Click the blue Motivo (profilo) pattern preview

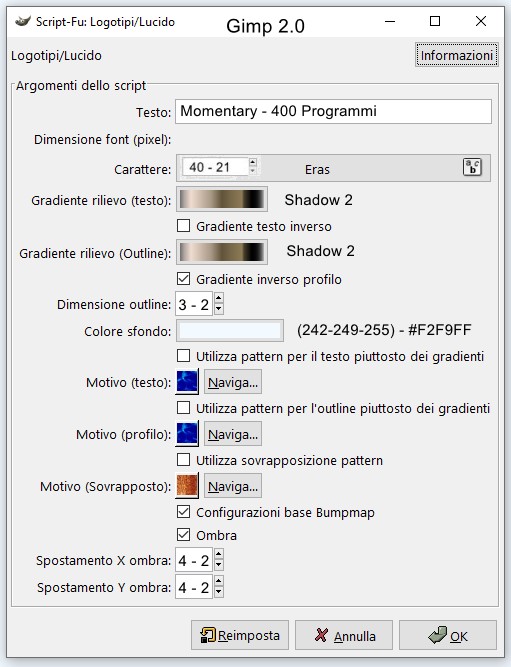(187, 433)
